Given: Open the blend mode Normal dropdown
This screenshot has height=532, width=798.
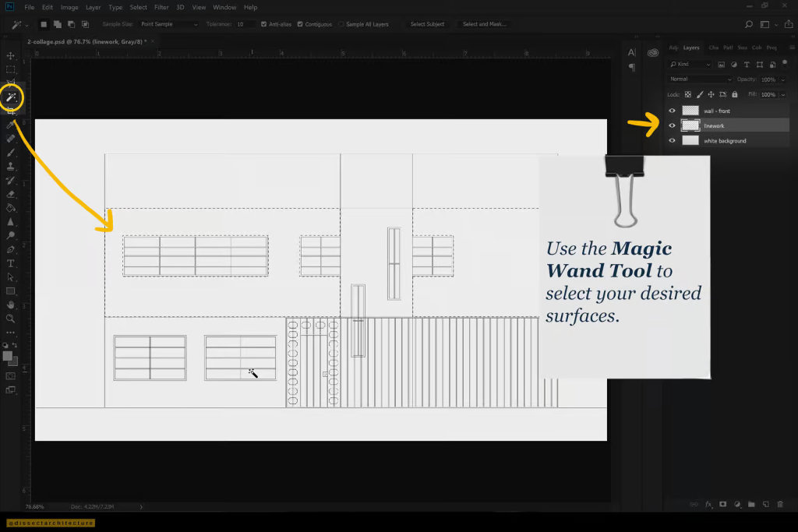Looking at the screenshot, I should (x=700, y=79).
